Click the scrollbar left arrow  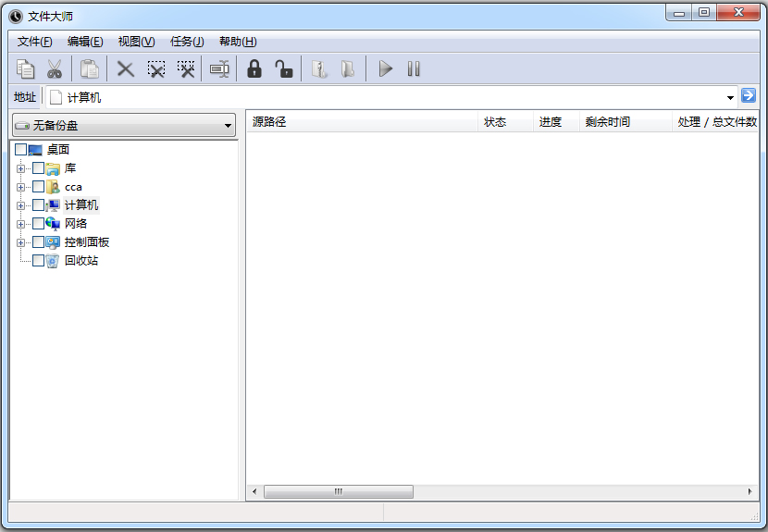[x=254, y=491]
